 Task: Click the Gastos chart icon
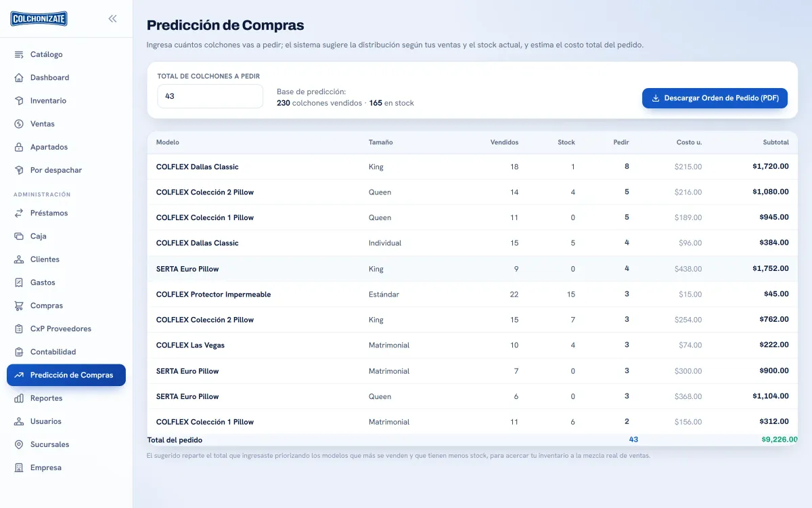coord(19,282)
